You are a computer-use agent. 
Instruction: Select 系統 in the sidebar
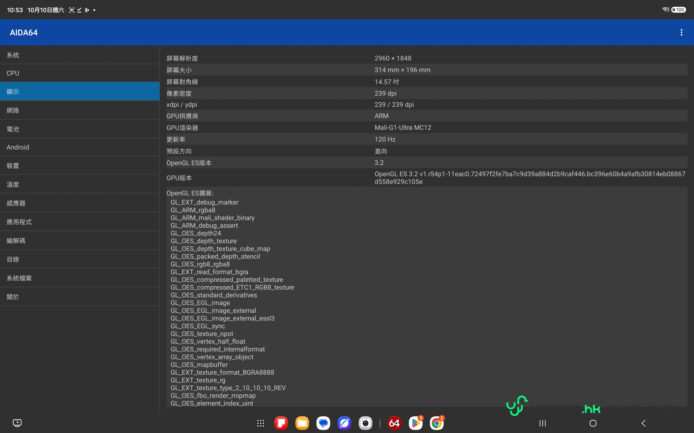point(80,55)
